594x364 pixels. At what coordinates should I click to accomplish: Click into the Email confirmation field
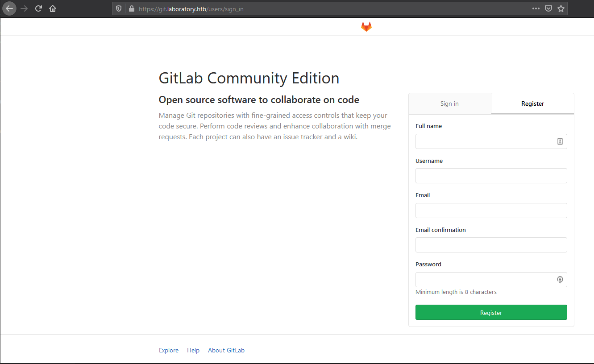click(491, 245)
